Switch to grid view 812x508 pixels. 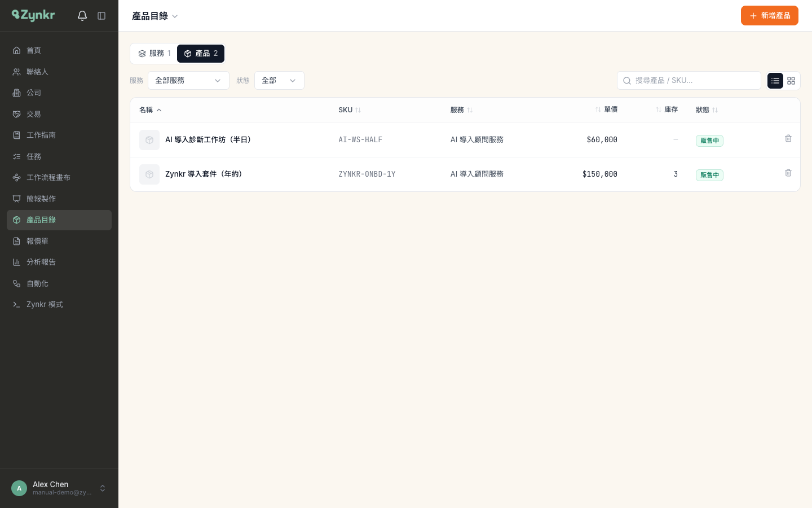[791, 81]
